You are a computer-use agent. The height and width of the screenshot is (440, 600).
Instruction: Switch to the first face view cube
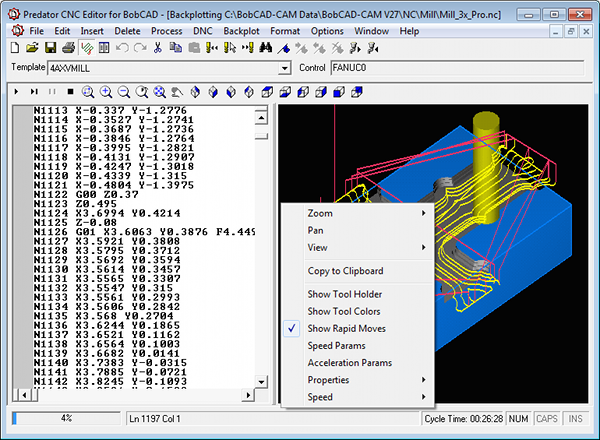click(267, 92)
